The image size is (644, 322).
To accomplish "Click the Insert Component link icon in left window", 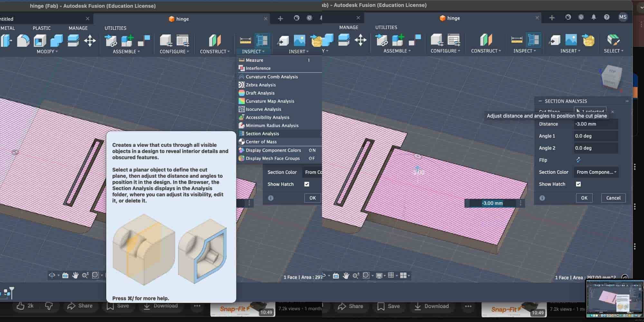I will (x=111, y=41).
